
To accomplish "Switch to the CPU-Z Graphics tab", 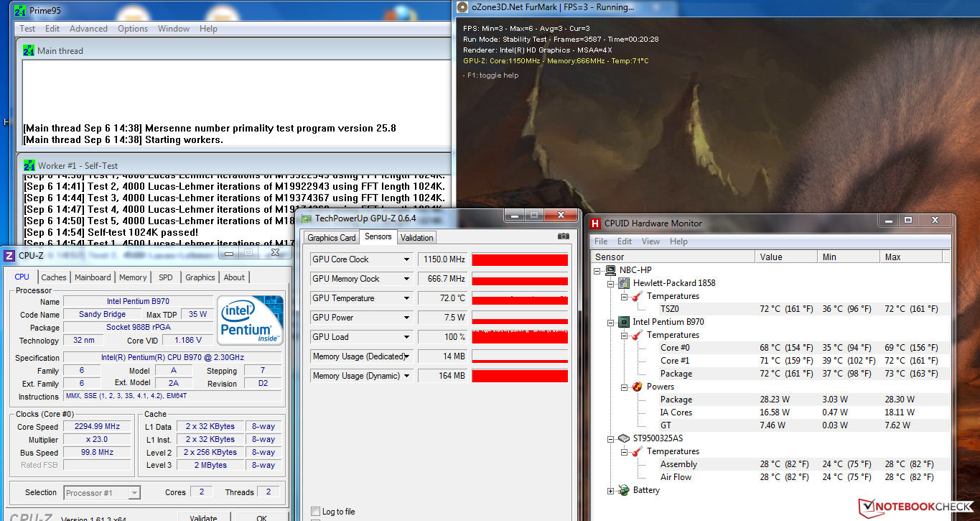I will click(x=200, y=277).
